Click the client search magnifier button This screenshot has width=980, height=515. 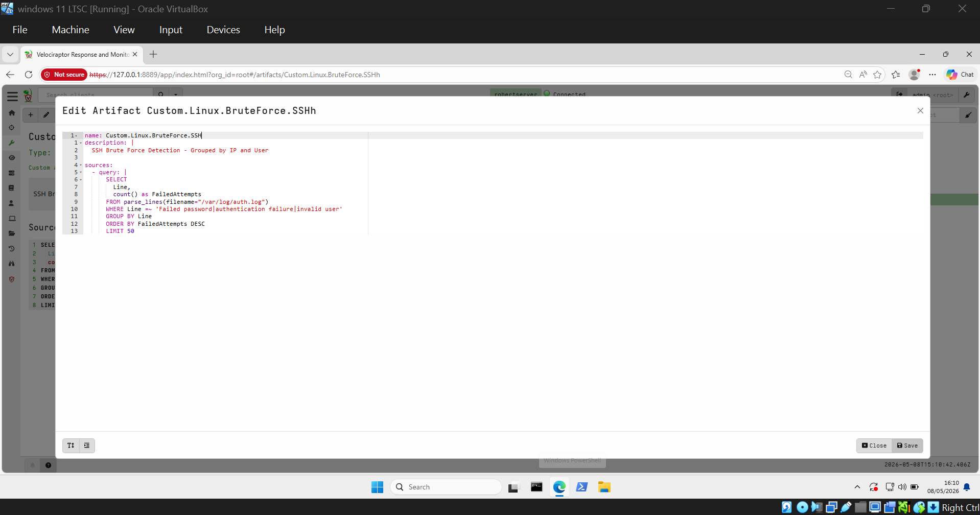click(161, 94)
